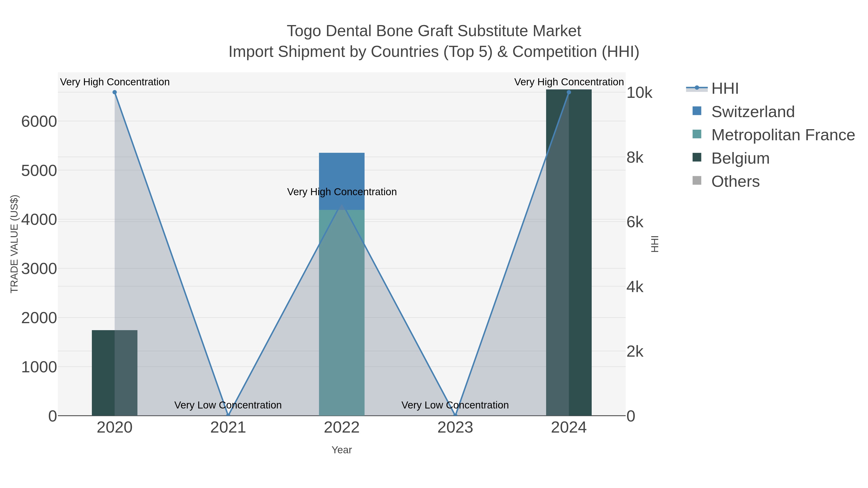
Task: Click the 2024 x-axis label
Action: (x=569, y=428)
